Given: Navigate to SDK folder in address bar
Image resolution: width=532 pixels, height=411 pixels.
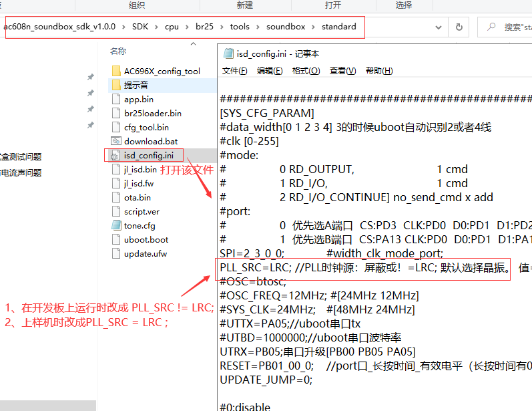Looking at the screenshot, I should [x=140, y=27].
